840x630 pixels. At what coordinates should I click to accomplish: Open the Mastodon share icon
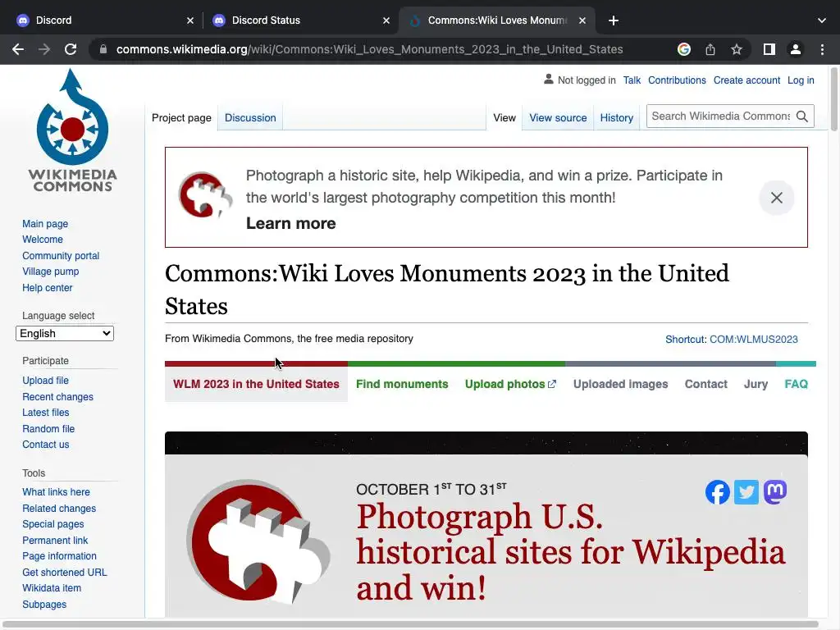(x=775, y=492)
